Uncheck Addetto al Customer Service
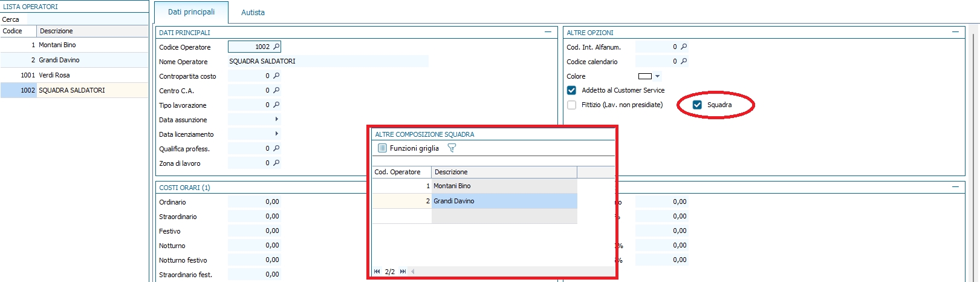980x282 pixels. tap(571, 90)
